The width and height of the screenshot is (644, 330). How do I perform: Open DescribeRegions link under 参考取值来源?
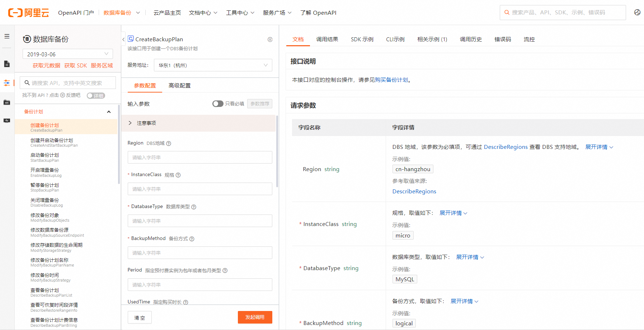[414, 192]
